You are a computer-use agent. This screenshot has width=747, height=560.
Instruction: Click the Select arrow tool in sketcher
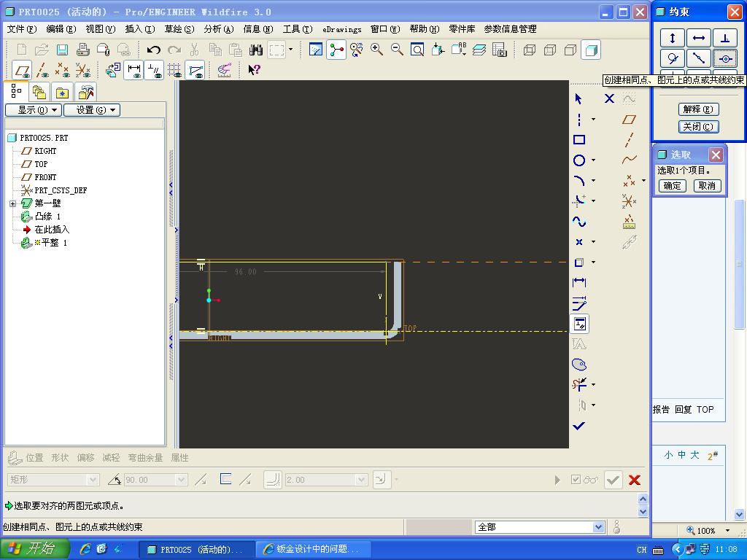(578, 98)
